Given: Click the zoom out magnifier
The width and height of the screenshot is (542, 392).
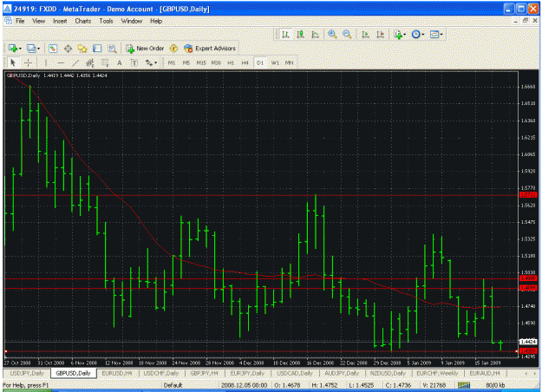Looking at the screenshot, I should pos(347,34).
